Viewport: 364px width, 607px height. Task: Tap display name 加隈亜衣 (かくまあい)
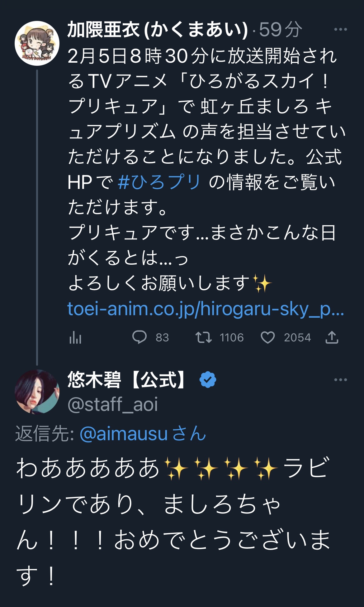coord(158,30)
